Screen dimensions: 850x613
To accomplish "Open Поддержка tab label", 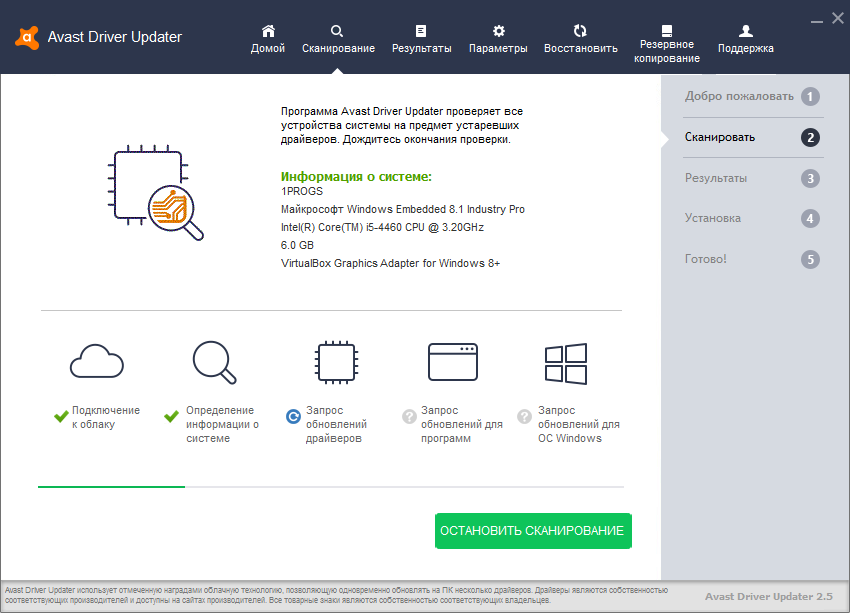I will coord(746,48).
